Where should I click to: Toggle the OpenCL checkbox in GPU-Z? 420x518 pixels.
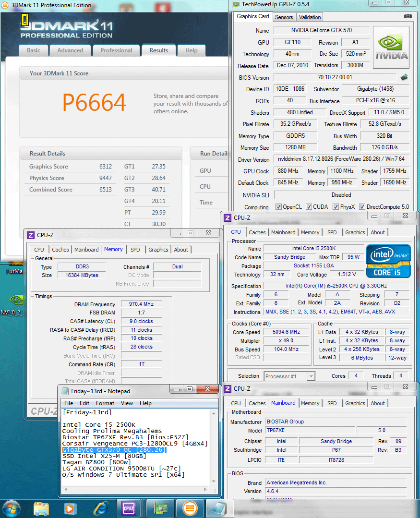pos(279,207)
